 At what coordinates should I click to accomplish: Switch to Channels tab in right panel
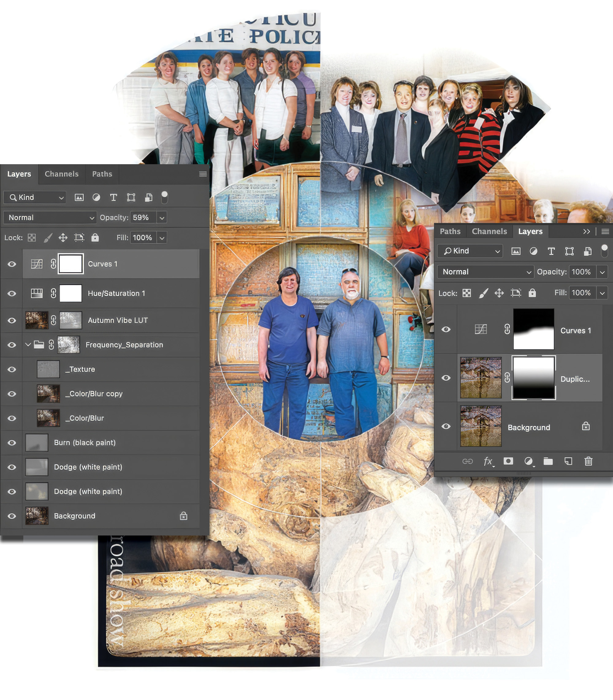pos(489,232)
